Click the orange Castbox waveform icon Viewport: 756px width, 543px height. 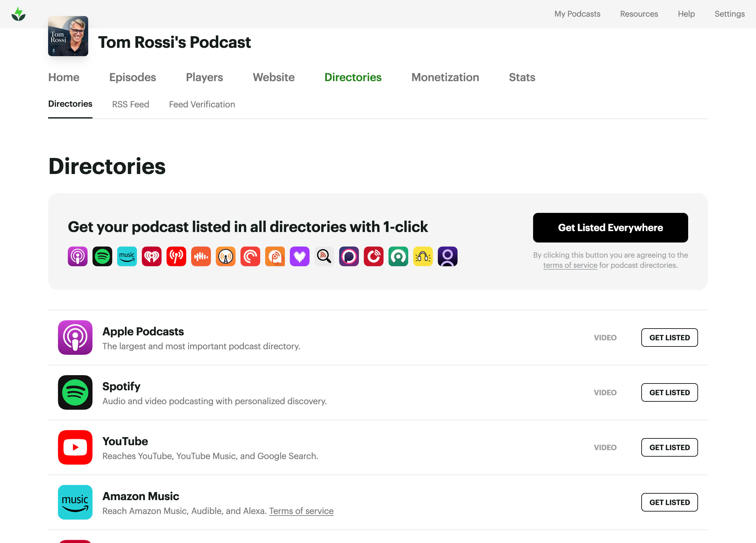[x=201, y=256]
